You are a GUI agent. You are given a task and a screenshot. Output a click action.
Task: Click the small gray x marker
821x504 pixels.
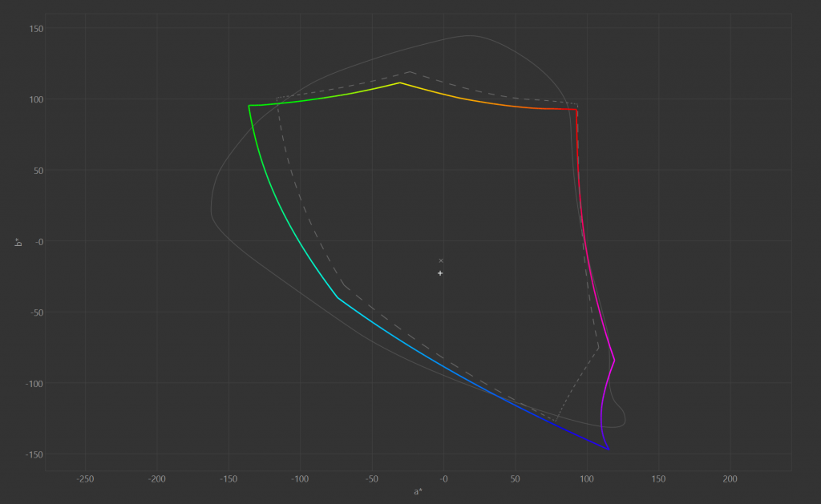coord(441,260)
